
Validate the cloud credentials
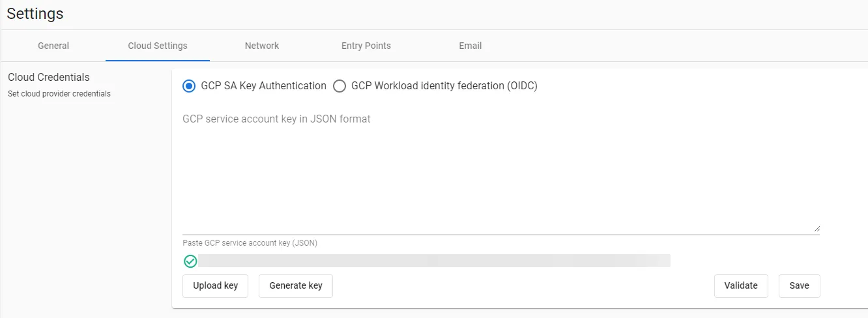[741, 285]
